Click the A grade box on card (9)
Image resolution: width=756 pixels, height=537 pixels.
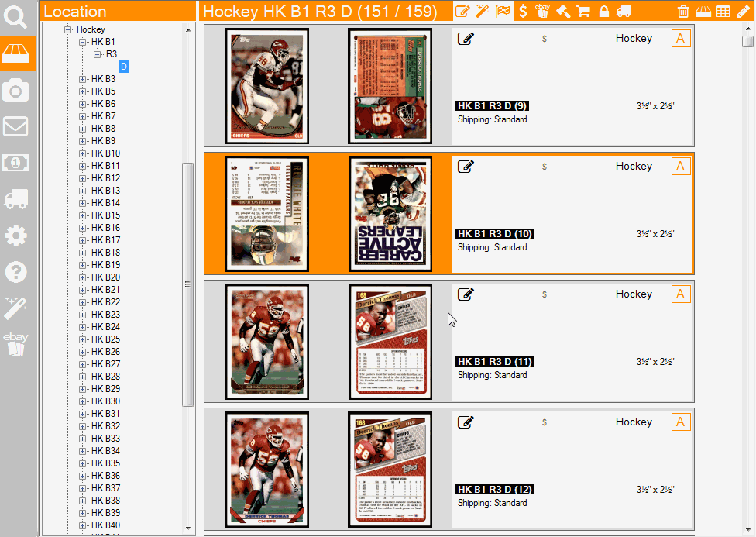point(681,39)
